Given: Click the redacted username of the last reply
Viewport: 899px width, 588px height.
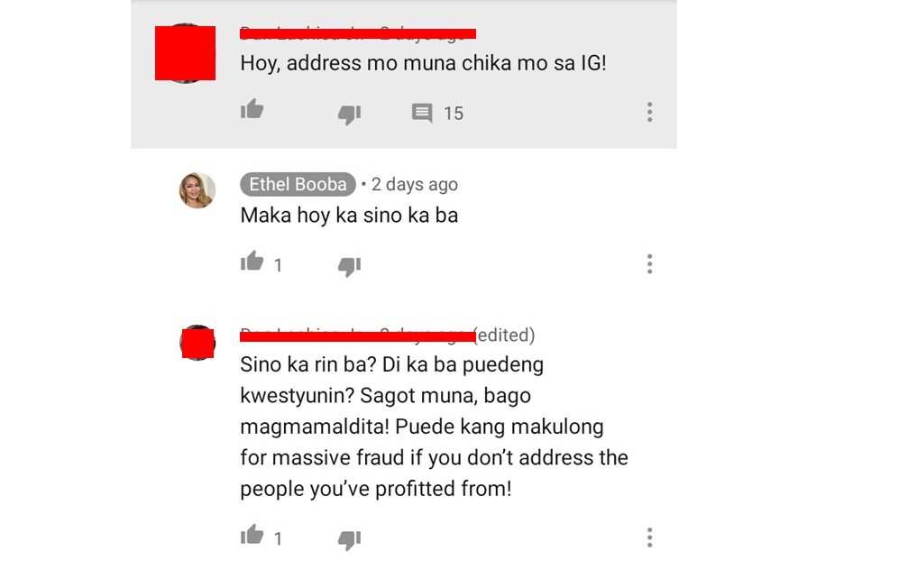Looking at the screenshot, I should point(357,335).
